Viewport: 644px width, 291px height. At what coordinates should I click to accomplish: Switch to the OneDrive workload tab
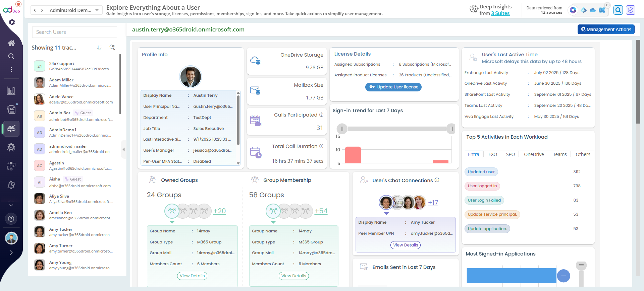pos(534,154)
